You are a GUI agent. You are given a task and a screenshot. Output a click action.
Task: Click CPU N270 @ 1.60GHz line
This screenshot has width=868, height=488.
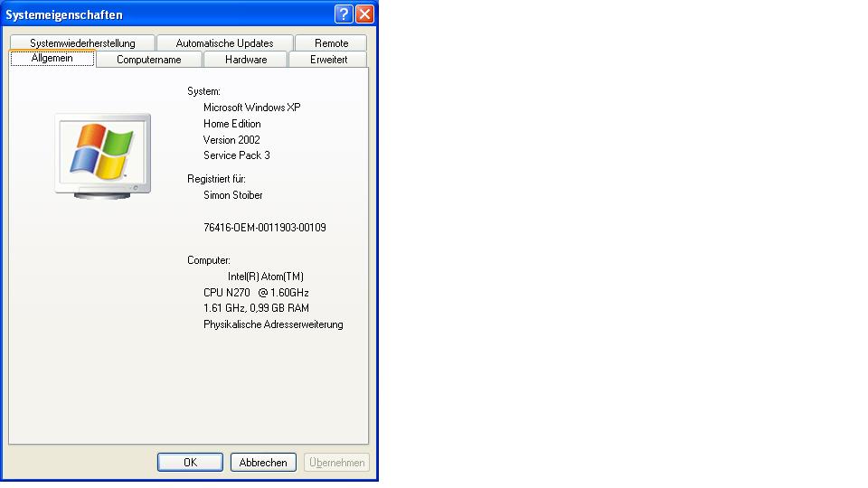click(x=256, y=292)
